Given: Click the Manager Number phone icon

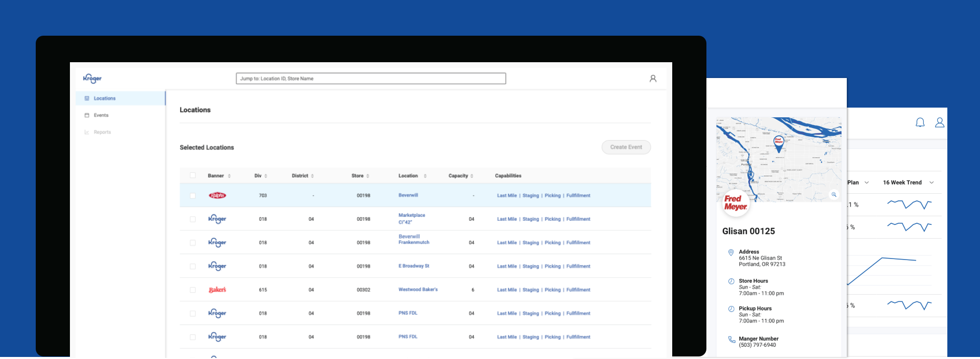Looking at the screenshot, I should point(731,340).
